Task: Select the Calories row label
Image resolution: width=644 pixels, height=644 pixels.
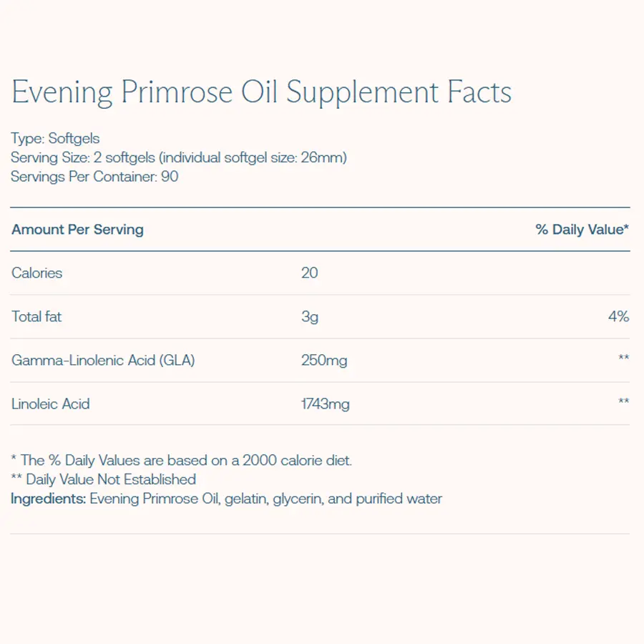Action: pyautogui.click(x=37, y=273)
